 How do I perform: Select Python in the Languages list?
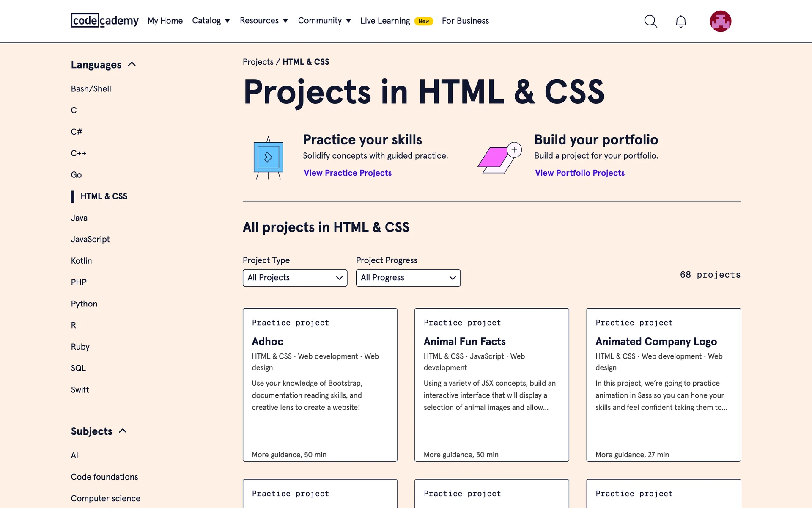pos(84,304)
